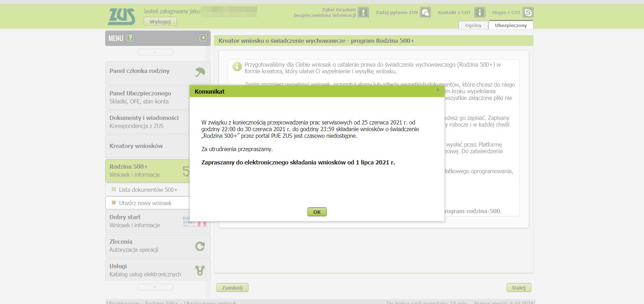Click the program-rodzina-500 link text
The width and height of the screenshot is (644, 304).
click(x=472, y=211)
